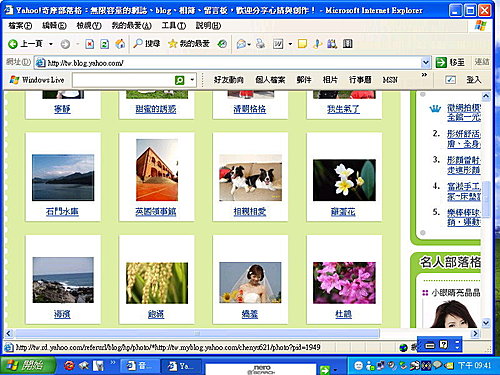The height and width of the screenshot is (375, 500).
Task: Click the 登入 sign-in button
Action: coord(474,80)
